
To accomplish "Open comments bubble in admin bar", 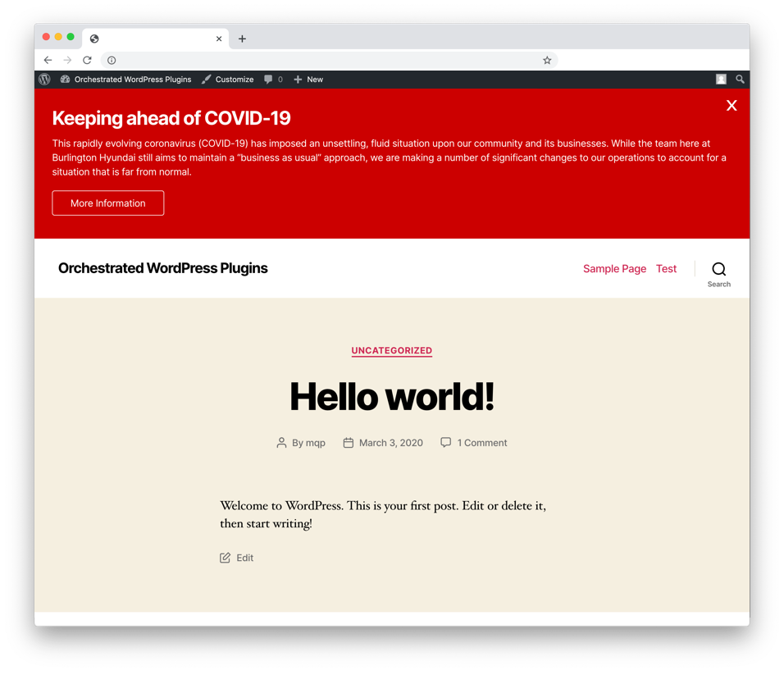I will 274,79.
